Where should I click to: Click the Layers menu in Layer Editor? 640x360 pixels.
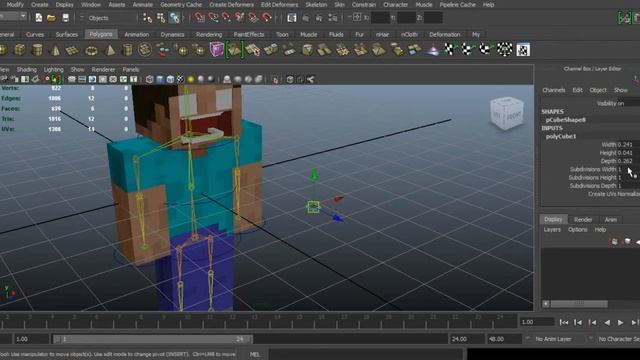click(x=552, y=230)
